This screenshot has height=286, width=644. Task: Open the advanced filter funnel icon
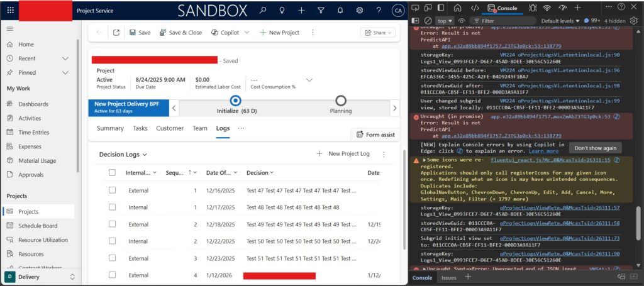point(321,11)
